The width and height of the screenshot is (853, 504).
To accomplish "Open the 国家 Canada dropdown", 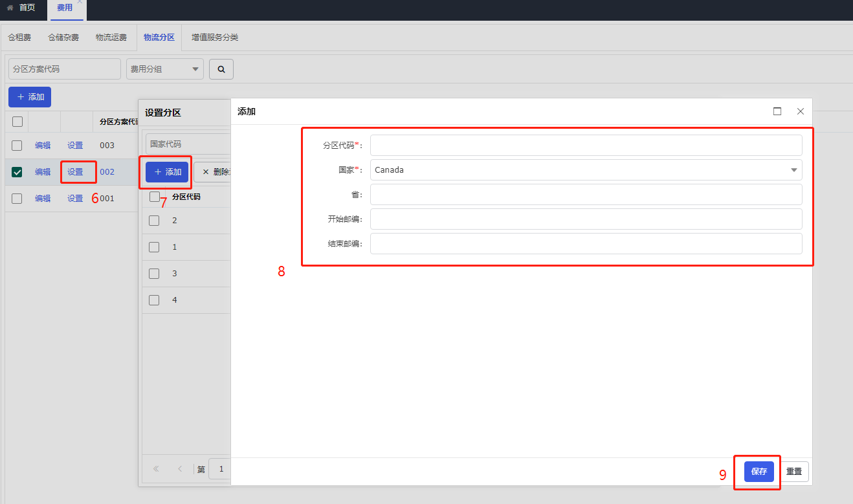I will click(x=586, y=170).
